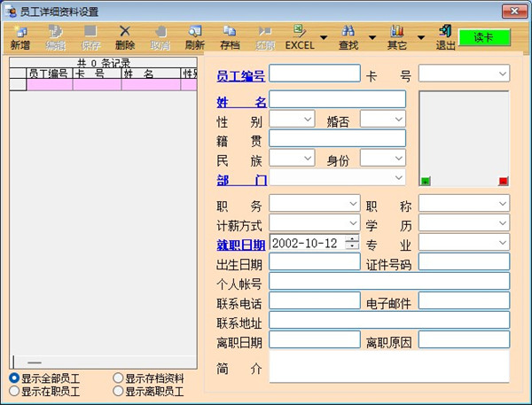The width and height of the screenshot is (532, 405).
Task: Click the red remove-photo icon in photo box
Action: pyautogui.click(x=503, y=181)
